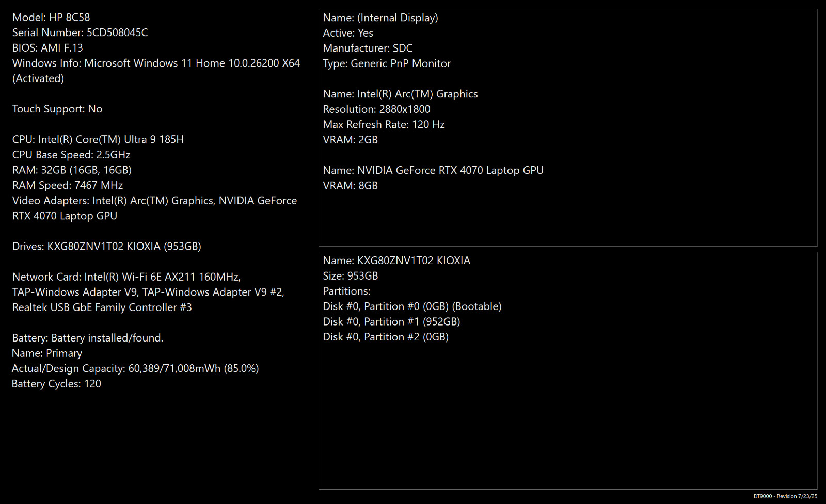Select the Touch Support: No entry
Viewport: 826px width, 504px height.
coord(57,109)
